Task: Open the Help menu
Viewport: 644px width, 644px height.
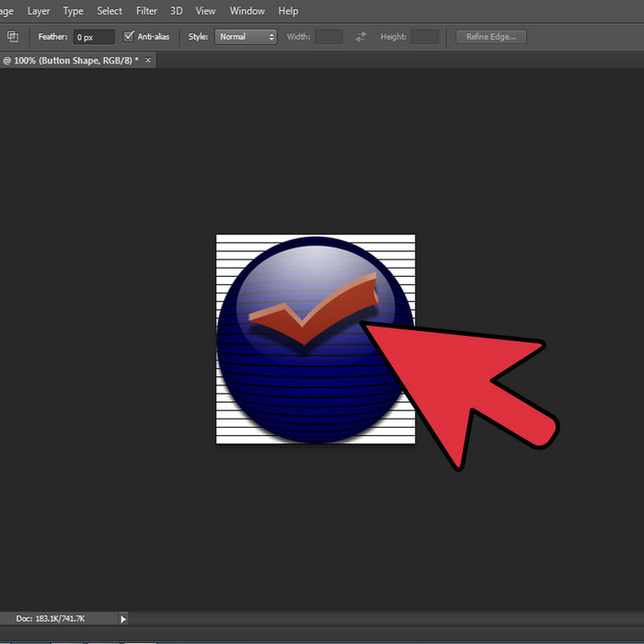Action: (x=288, y=11)
